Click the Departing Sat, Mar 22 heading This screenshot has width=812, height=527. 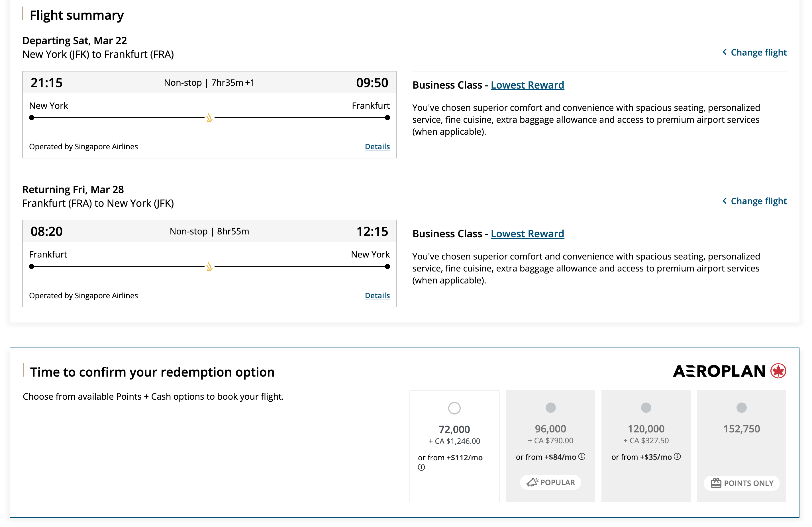pos(74,40)
